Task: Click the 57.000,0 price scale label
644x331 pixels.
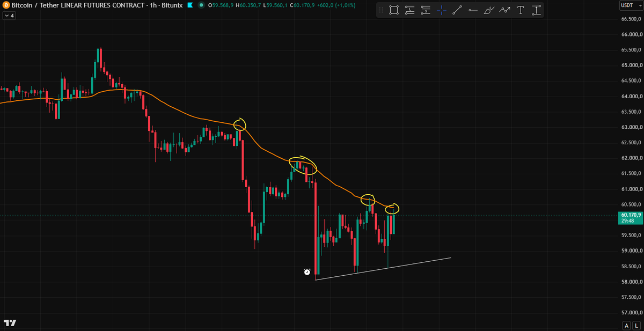Action: click(x=632, y=313)
